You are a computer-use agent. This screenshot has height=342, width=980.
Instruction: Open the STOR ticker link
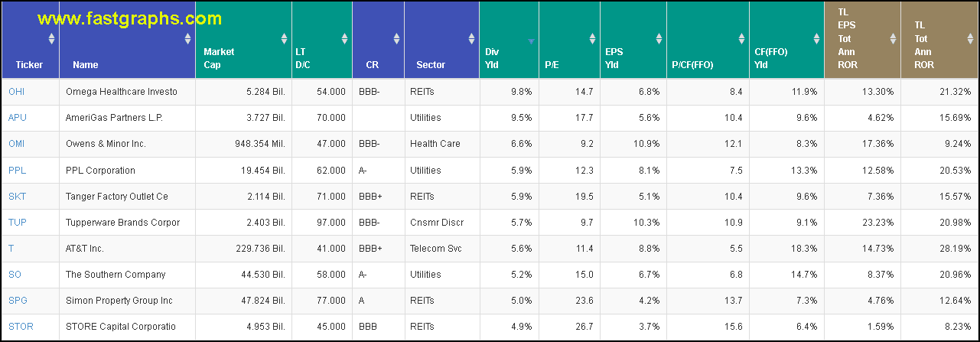[20, 327]
